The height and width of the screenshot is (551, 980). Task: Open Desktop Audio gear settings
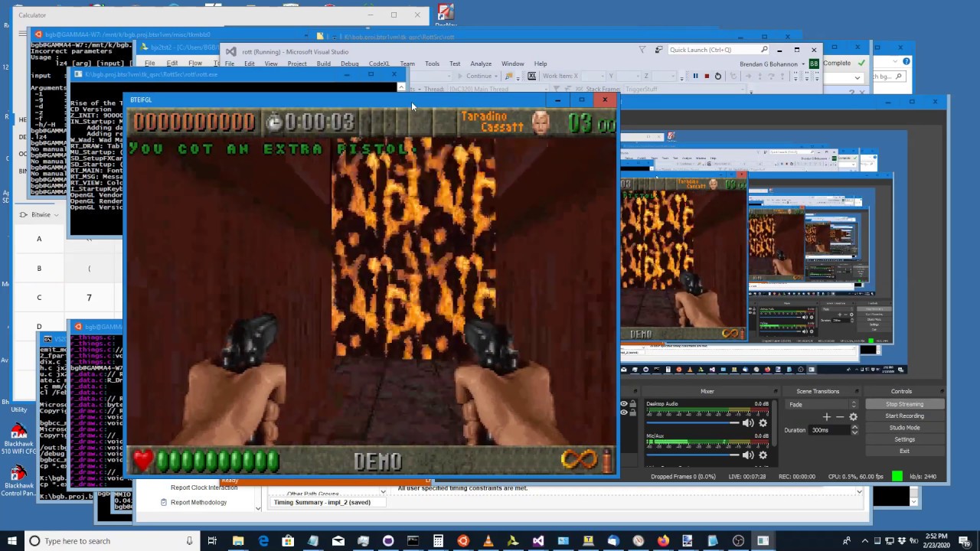(x=763, y=422)
